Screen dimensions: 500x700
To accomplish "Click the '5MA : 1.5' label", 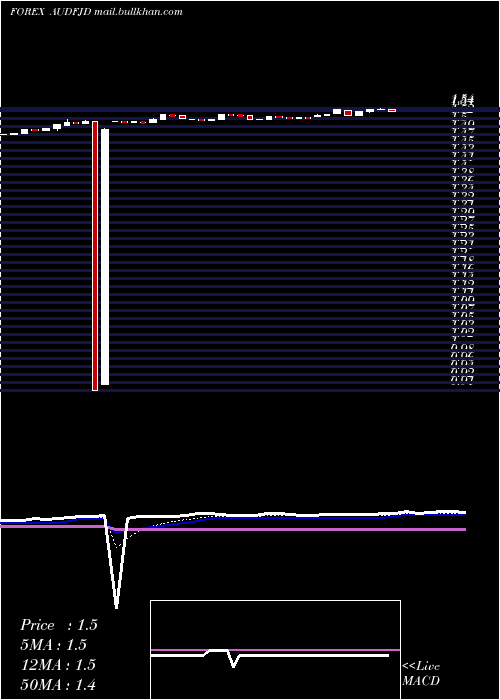I will tap(54, 645).
